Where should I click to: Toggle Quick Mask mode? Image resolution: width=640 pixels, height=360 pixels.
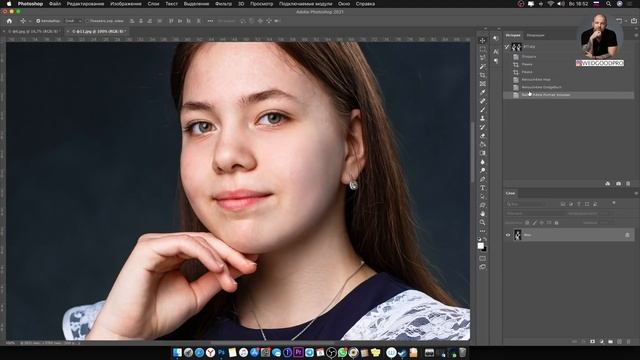482,258
